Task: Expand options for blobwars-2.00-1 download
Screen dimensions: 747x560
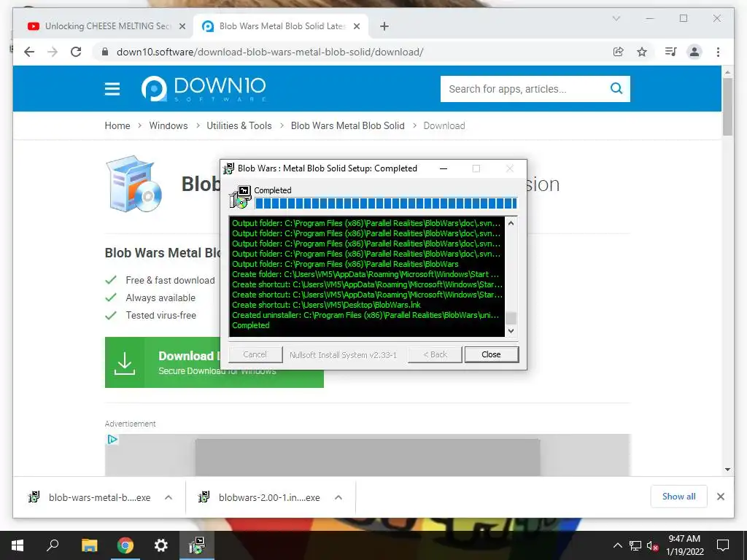Action: pyautogui.click(x=338, y=497)
